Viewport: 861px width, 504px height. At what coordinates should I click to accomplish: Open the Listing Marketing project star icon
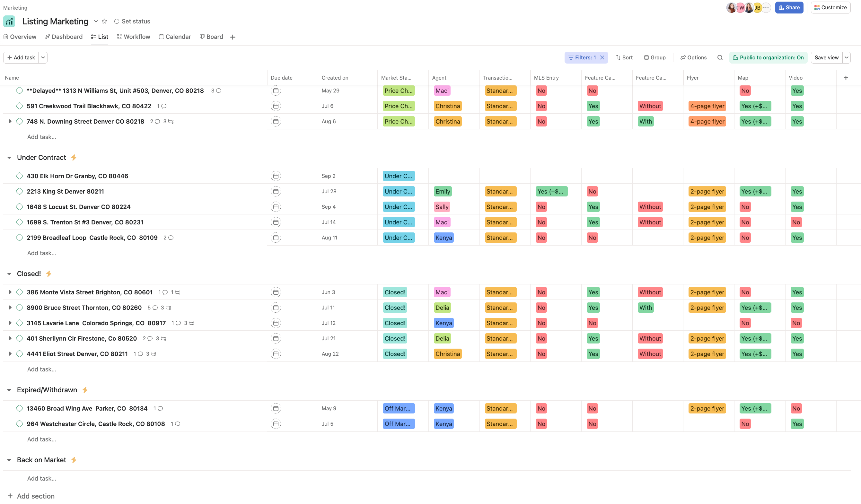[x=104, y=21]
